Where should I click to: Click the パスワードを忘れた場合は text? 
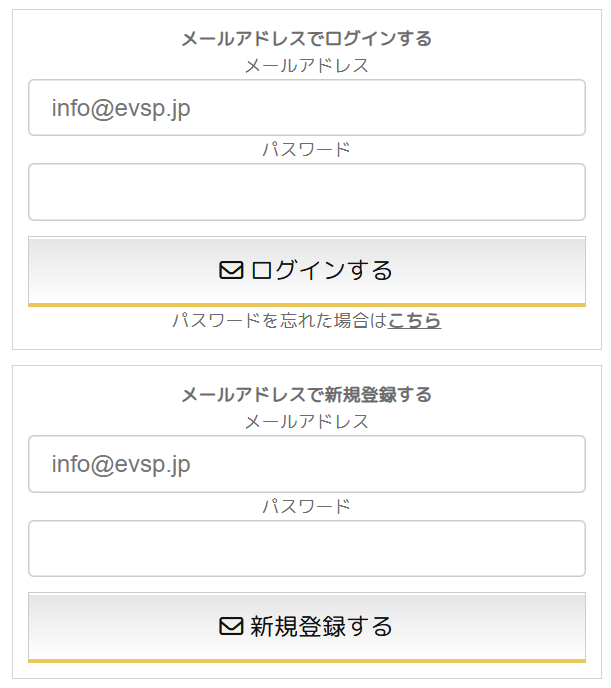(279, 321)
